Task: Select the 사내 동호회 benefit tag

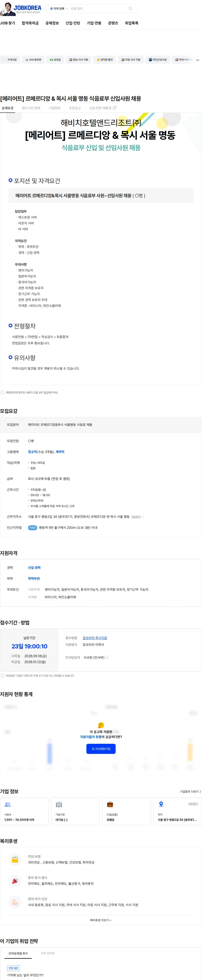Action: pos(33,60)
